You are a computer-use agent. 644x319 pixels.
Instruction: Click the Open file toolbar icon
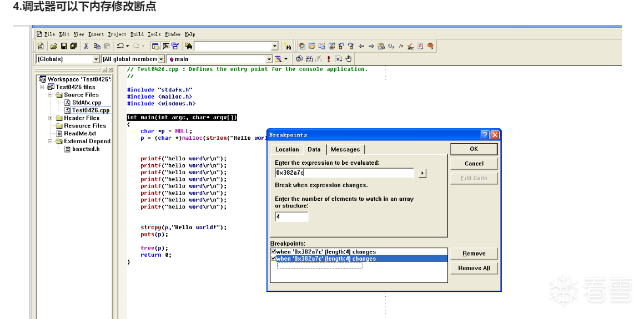[54, 46]
